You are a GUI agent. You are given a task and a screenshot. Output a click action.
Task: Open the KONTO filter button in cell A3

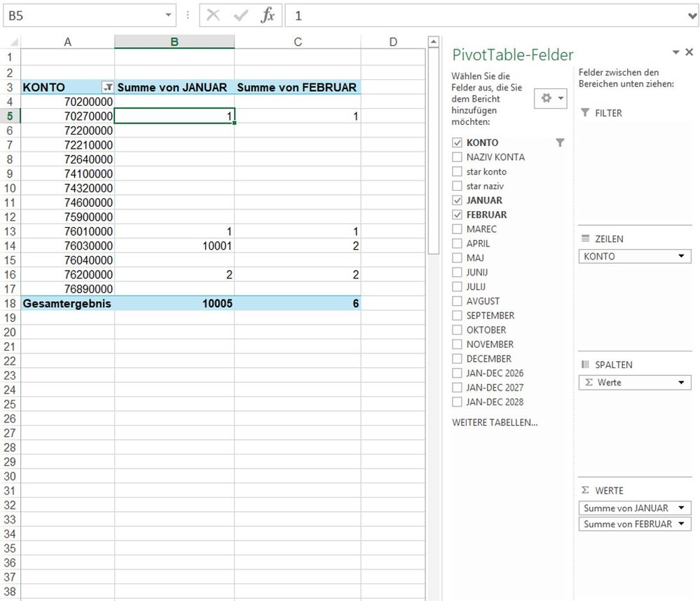coord(108,87)
